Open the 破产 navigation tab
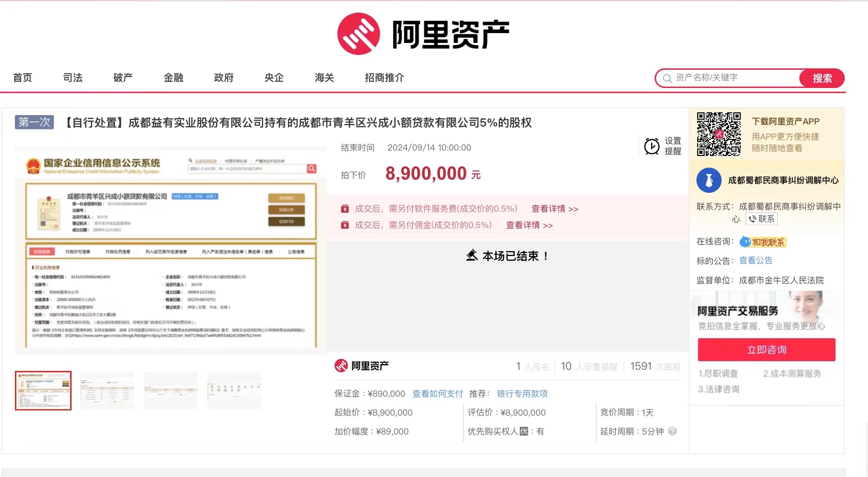 (x=123, y=77)
